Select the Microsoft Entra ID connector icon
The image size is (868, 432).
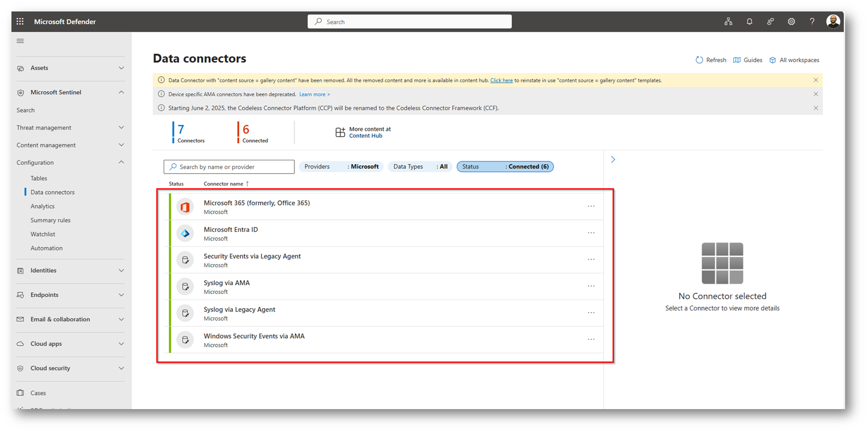point(185,233)
